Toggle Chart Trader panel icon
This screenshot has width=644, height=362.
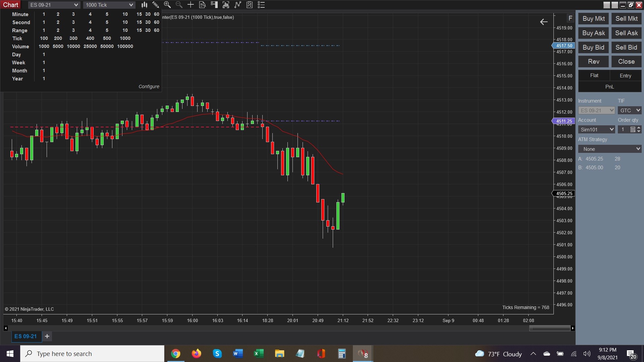click(214, 5)
